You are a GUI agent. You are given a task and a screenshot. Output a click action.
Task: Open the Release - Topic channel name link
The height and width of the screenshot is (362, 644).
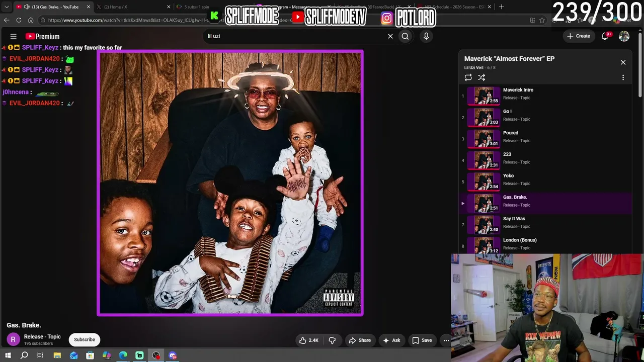42,337
